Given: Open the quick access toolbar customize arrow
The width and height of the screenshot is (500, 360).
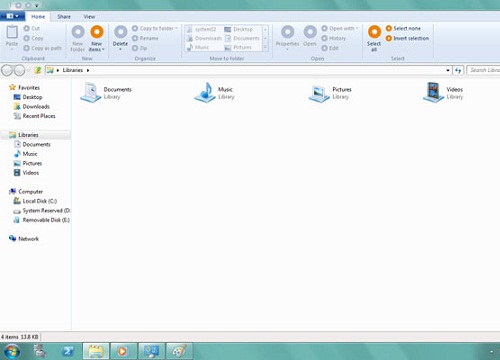Looking at the screenshot, I should [37, 5].
